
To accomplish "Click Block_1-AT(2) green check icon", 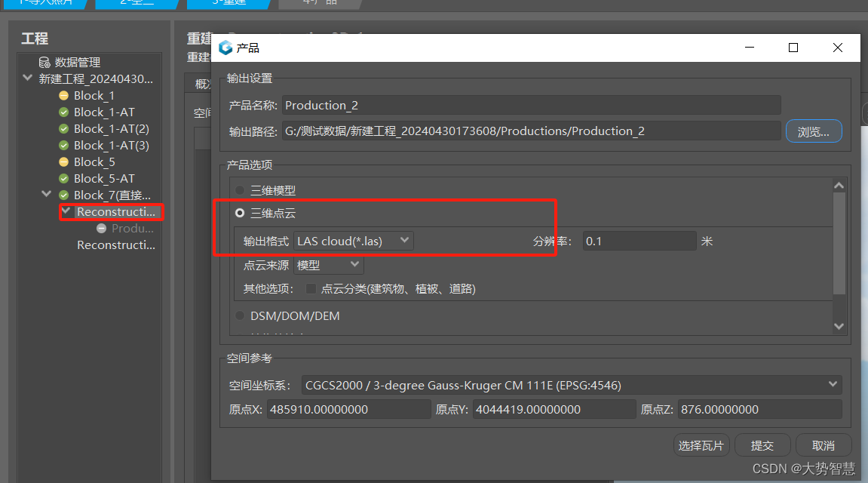I will (63, 128).
